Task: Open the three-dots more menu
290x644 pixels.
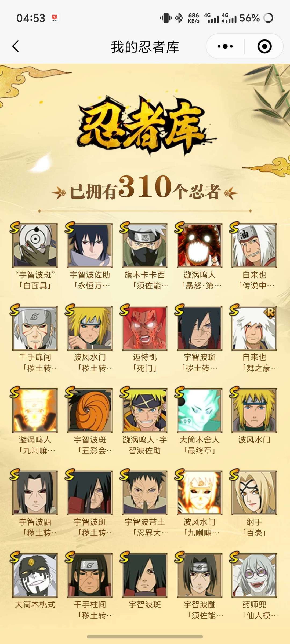Action: [225, 46]
